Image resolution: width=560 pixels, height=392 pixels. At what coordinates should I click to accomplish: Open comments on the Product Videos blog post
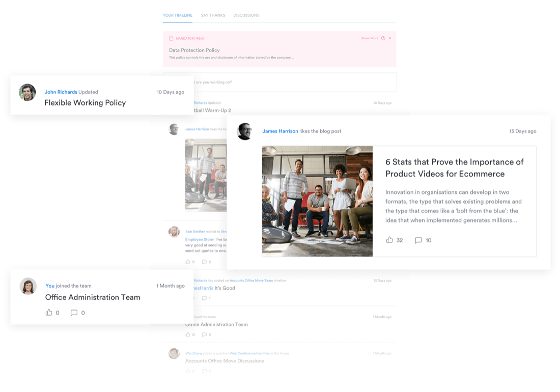pos(418,240)
